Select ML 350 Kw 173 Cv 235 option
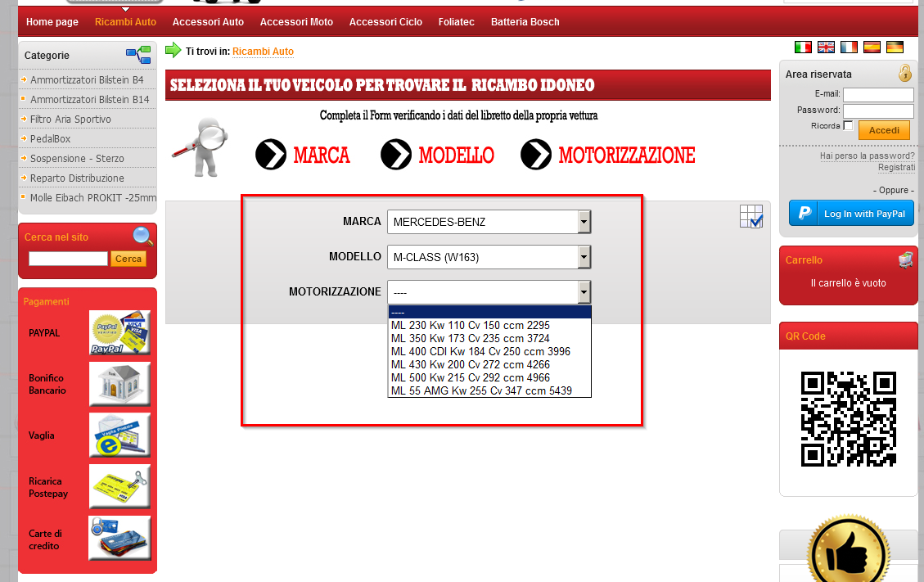This screenshot has height=582, width=924. click(x=489, y=338)
